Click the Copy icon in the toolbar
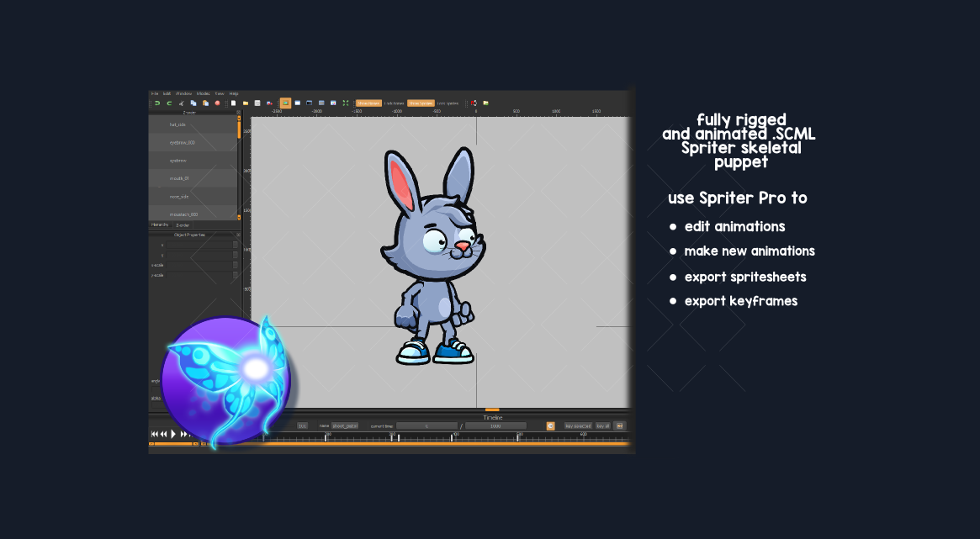 tap(193, 103)
